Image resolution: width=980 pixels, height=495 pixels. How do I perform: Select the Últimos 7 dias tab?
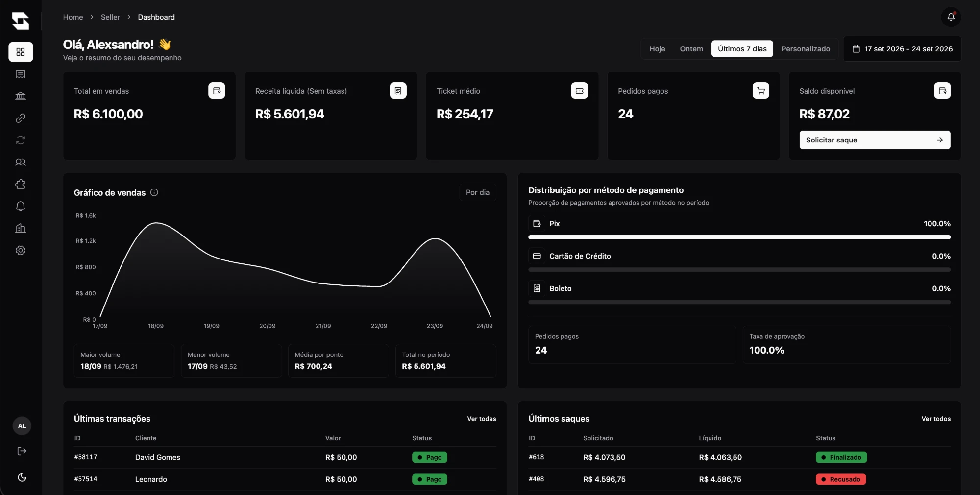point(742,49)
